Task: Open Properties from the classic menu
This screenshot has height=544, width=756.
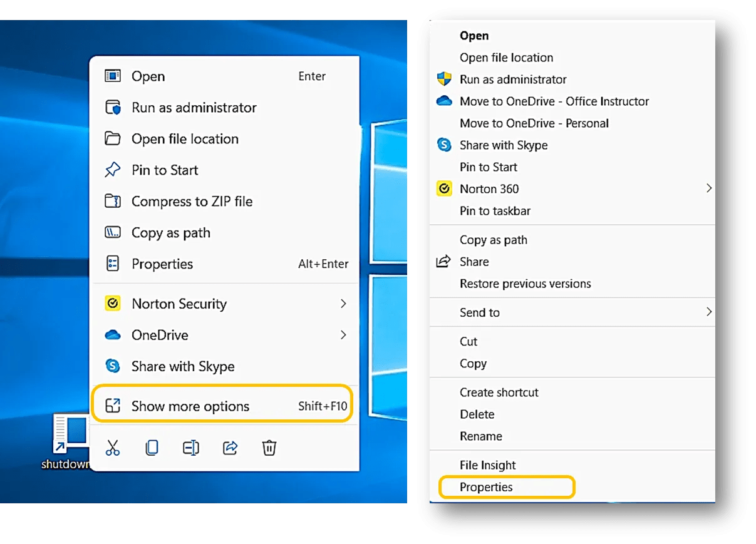Action: point(487,487)
